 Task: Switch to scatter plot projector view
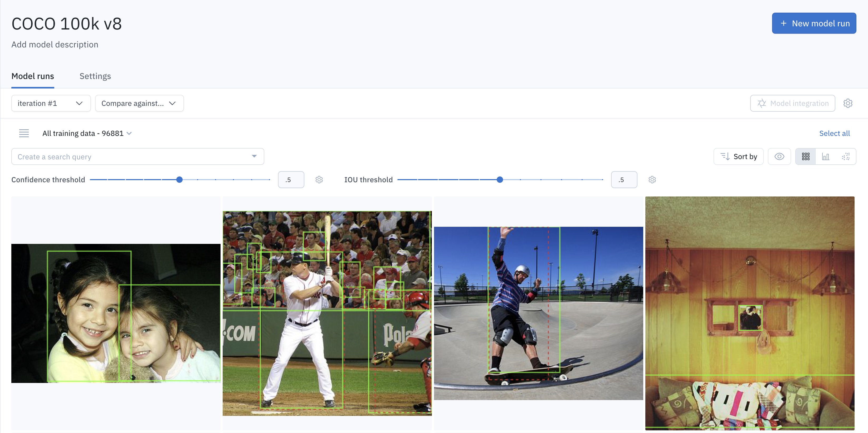click(846, 156)
